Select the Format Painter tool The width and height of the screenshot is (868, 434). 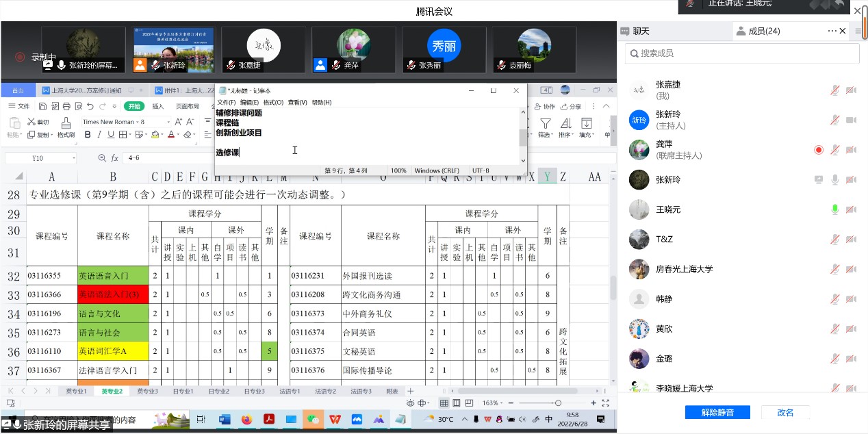pyautogui.click(x=66, y=127)
